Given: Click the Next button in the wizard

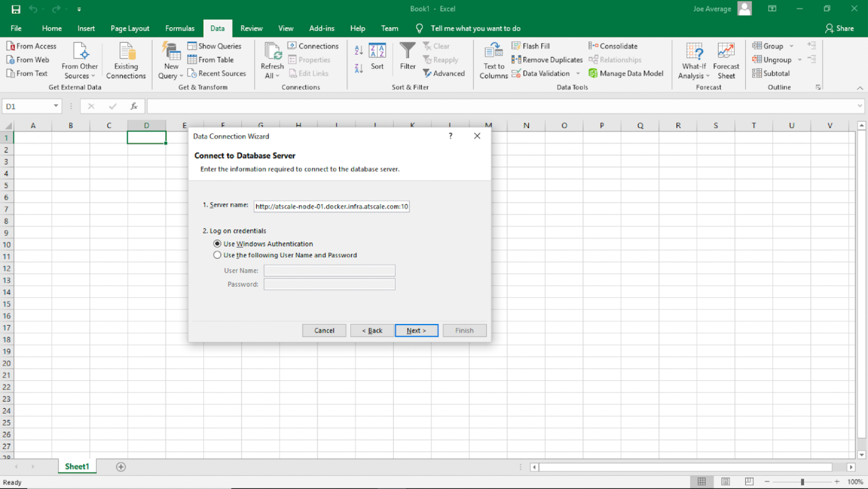Looking at the screenshot, I should coord(416,330).
